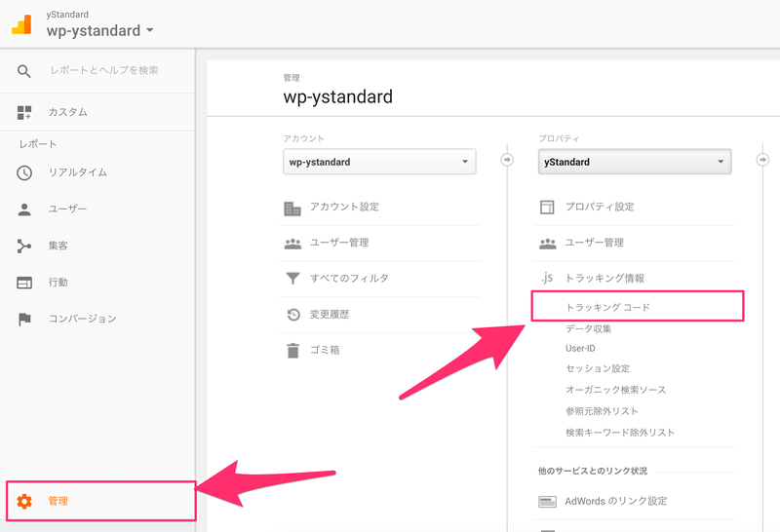Open プロパティ設定
Screen dimensions: 780x532
pyautogui.click(x=600, y=207)
